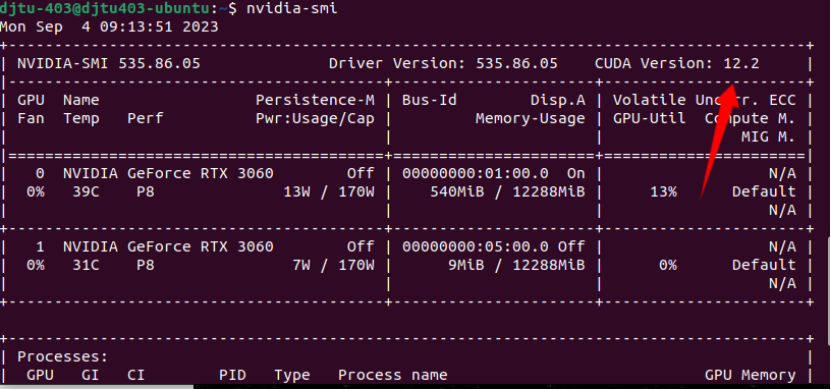
Task: Click the 540MiB / 12288MiB memory usage
Action: click(508, 192)
